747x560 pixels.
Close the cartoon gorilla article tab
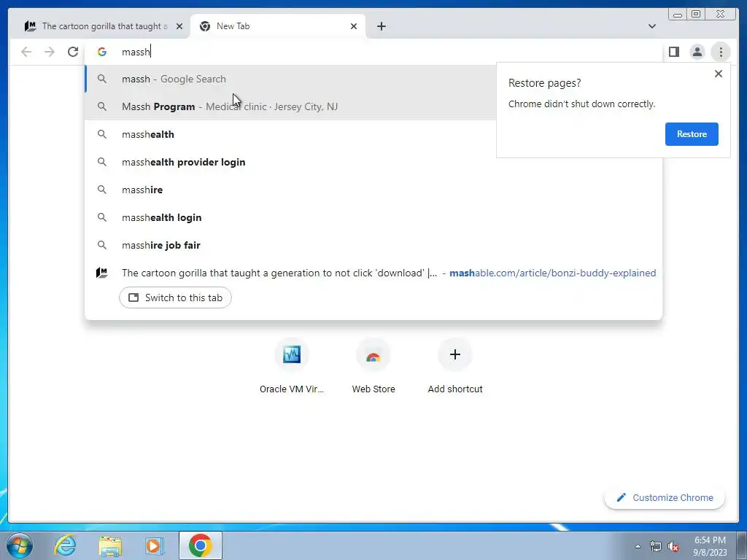click(179, 26)
